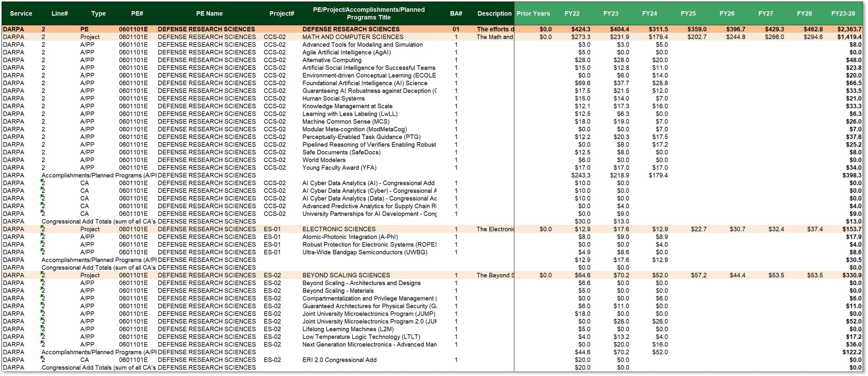
Task: Click the Prior Years column header
Action: (x=532, y=13)
